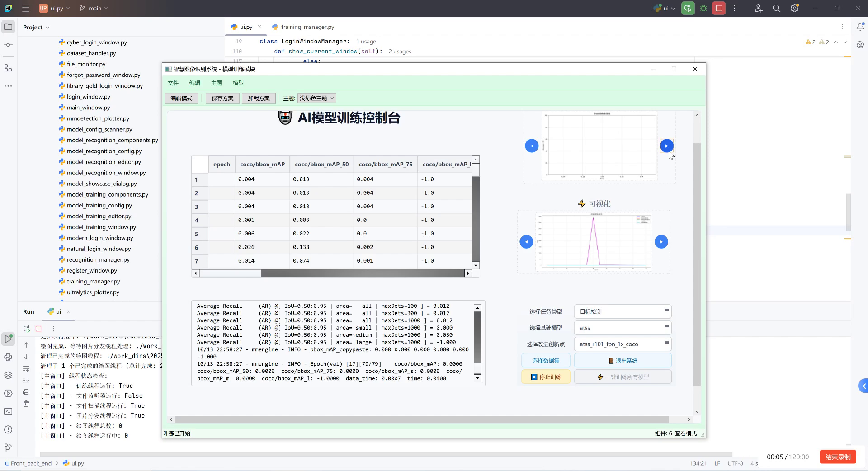Click 结束录制 red button

[838, 457]
